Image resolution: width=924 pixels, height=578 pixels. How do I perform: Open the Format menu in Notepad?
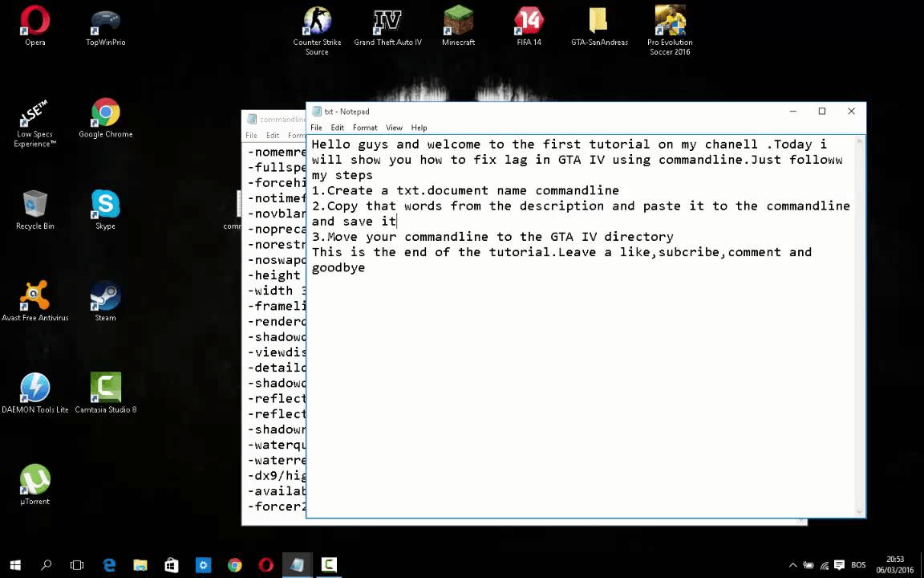[x=364, y=128]
